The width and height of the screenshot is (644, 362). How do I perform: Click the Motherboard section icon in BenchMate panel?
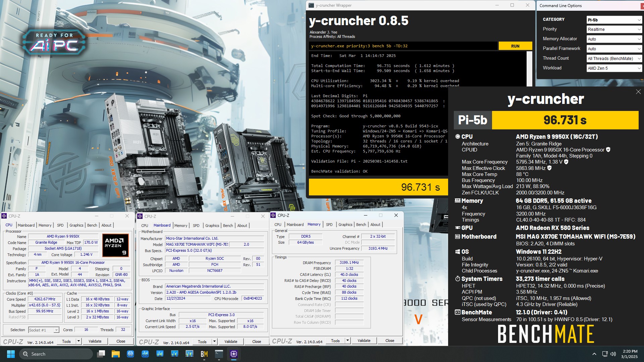(x=458, y=237)
